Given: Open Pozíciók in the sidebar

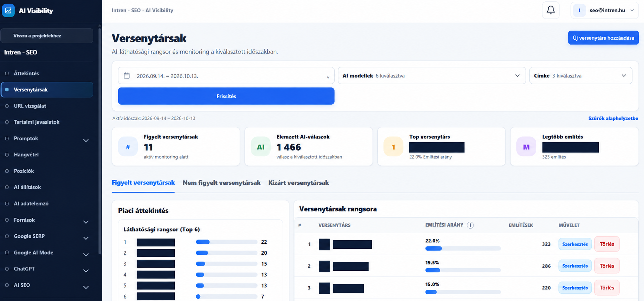Looking at the screenshot, I should [x=47, y=171].
